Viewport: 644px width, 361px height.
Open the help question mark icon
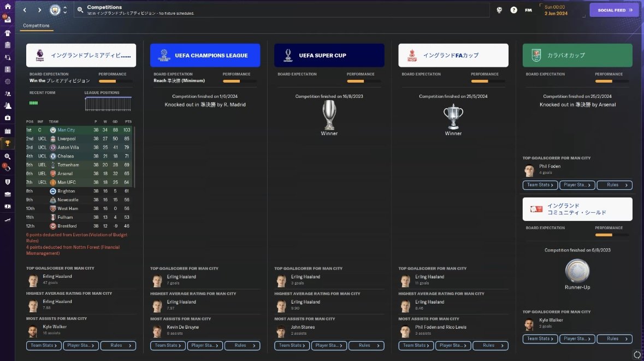513,10
